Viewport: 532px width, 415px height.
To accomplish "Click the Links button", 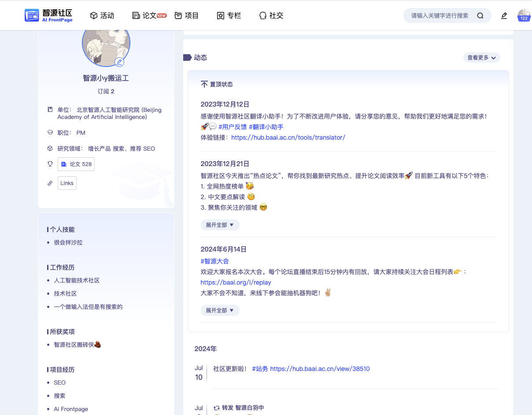I will [x=67, y=183].
